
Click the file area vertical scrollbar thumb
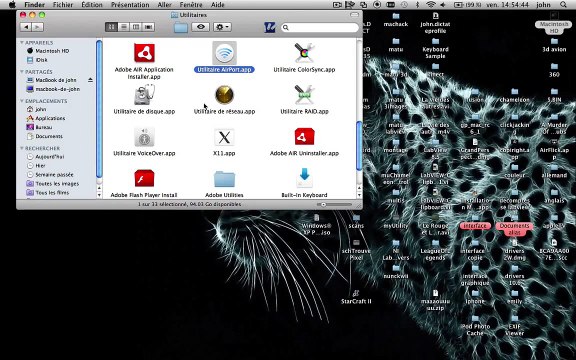click(x=359, y=146)
